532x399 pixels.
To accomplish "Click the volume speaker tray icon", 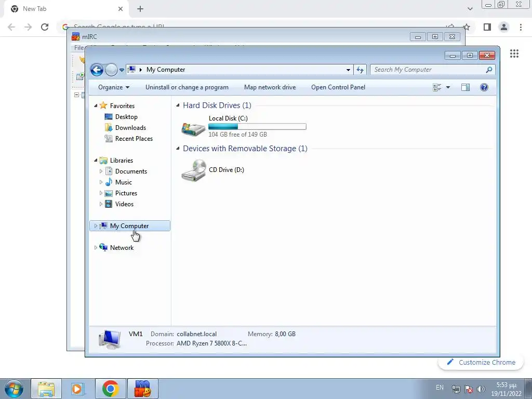I will click(481, 389).
